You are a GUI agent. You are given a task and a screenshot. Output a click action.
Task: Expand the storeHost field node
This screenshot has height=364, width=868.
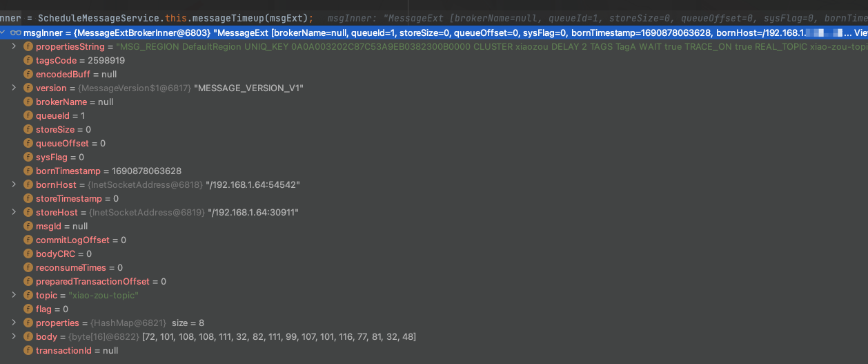point(14,212)
